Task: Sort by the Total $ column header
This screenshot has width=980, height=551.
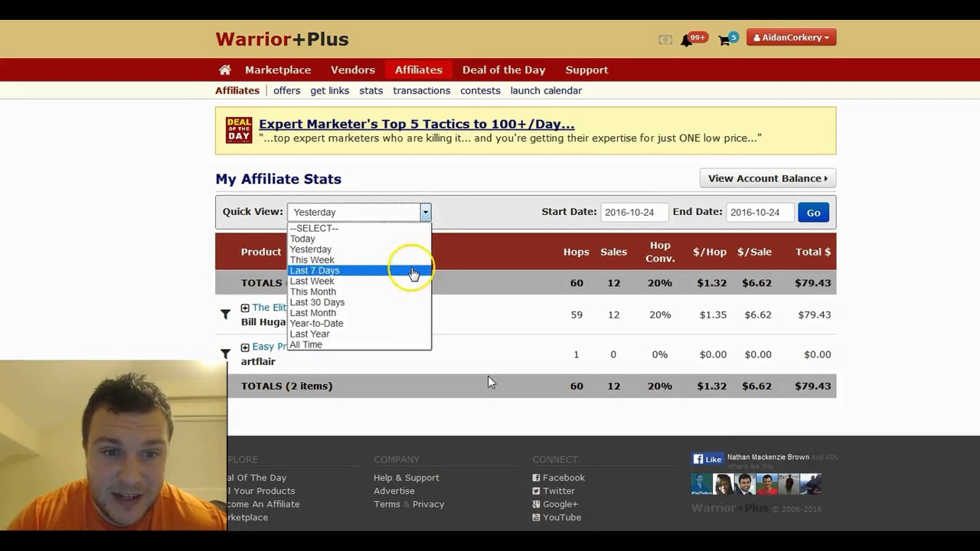Action: point(813,252)
